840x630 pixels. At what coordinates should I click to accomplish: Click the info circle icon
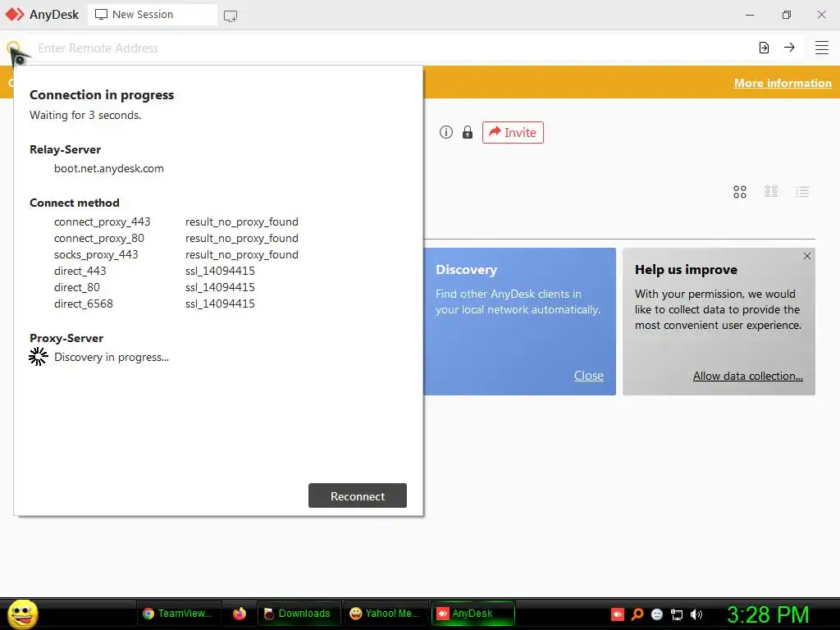446,132
